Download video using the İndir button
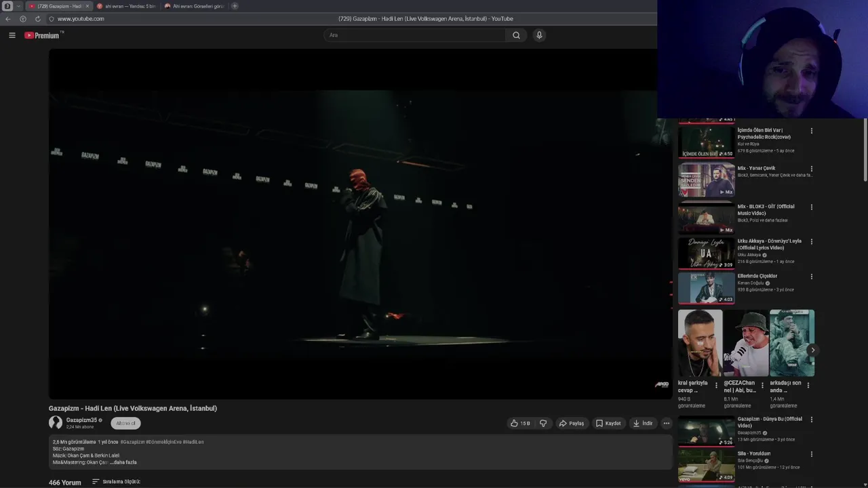The image size is (868, 488). 642,423
